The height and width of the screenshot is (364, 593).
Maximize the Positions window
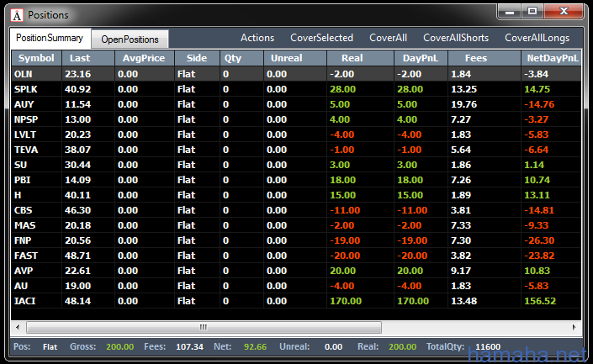(x=532, y=12)
